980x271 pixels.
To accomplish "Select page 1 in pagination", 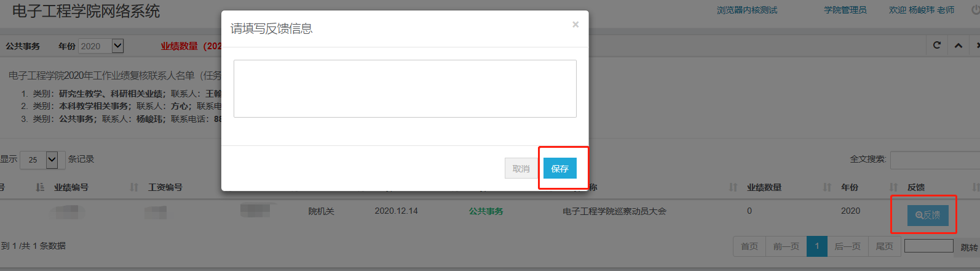I will (817, 246).
